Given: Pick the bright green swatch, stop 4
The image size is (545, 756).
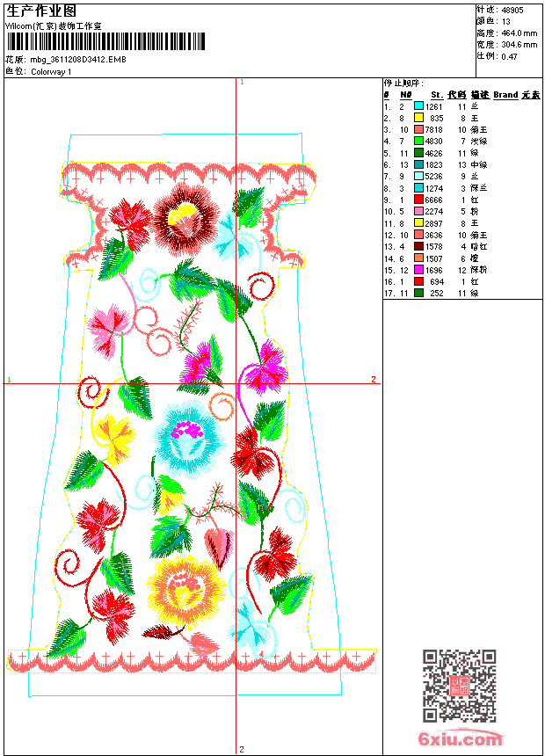Looking at the screenshot, I should coord(418,141).
